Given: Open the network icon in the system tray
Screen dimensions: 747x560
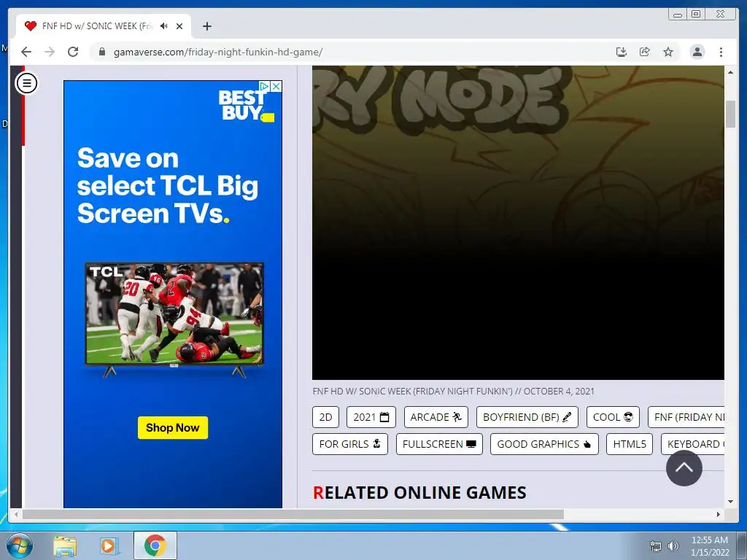Looking at the screenshot, I should click(656, 546).
